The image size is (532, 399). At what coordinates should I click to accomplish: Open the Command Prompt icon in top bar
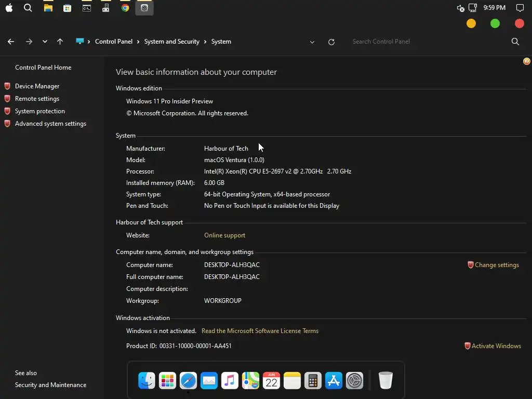click(x=87, y=8)
